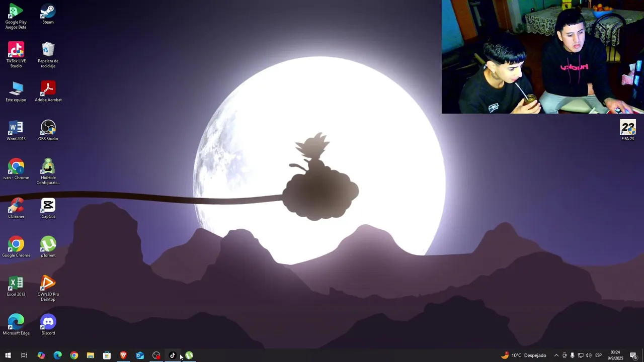Viewport: 644px width, 362px height.
Task: Select the OWN3D Pro Desktop icon
Action: click(48, 288)
